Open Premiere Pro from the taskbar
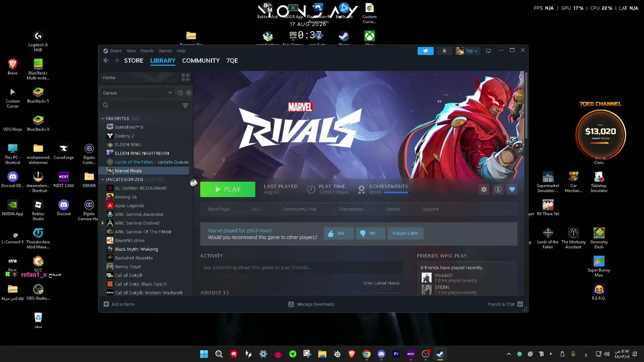The height and width of the screenshot is (362, 644). 396,354
